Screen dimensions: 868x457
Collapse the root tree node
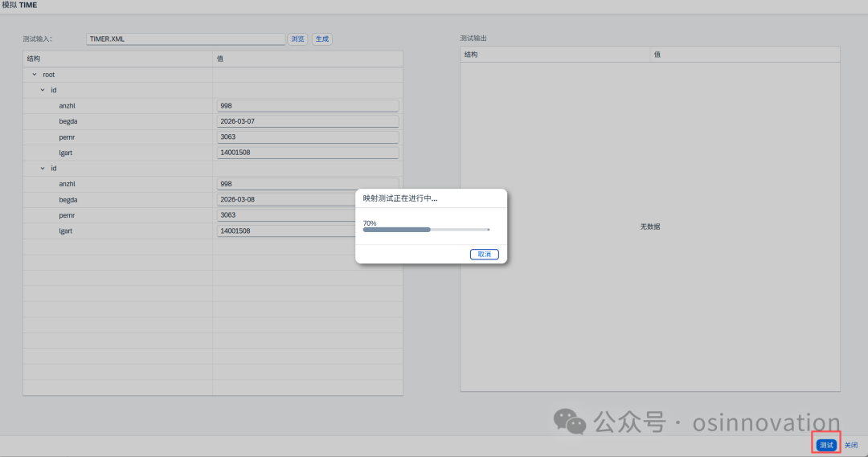click(x=35, y=74)
